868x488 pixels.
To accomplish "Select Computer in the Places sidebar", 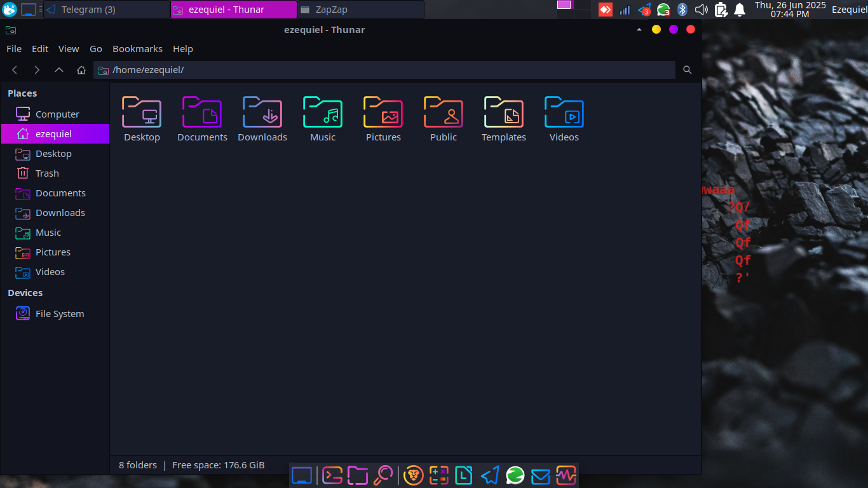I will pyautogui.click(x=55, y=114).
